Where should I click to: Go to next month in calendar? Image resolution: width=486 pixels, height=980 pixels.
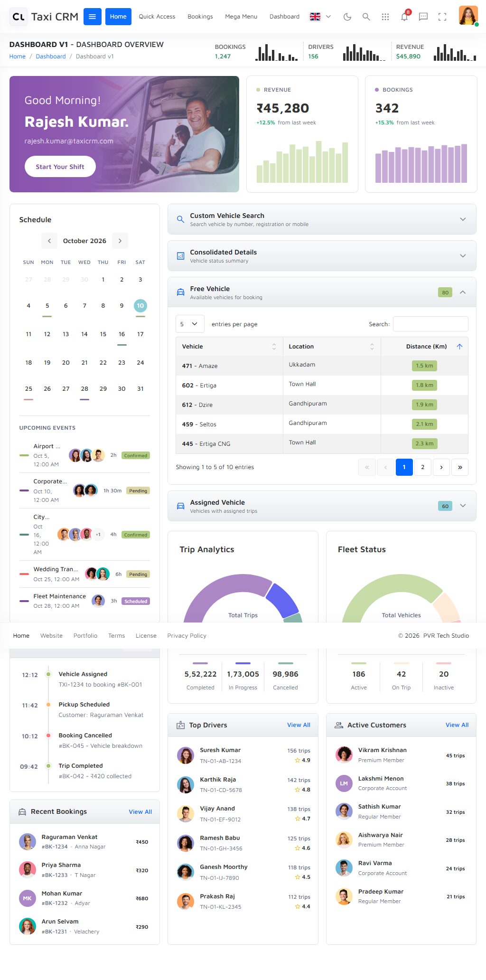(x=120, y=241)
